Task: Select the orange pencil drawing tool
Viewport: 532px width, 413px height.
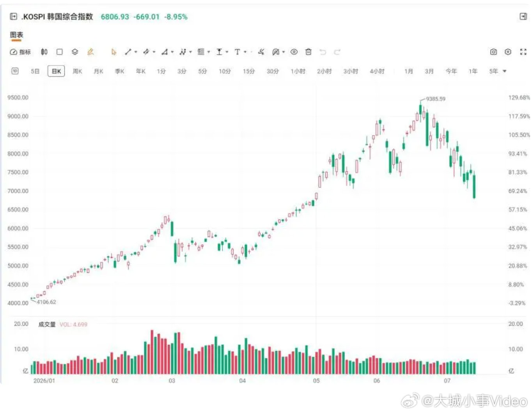Action: pyautogui.click(x=90, y=52)
